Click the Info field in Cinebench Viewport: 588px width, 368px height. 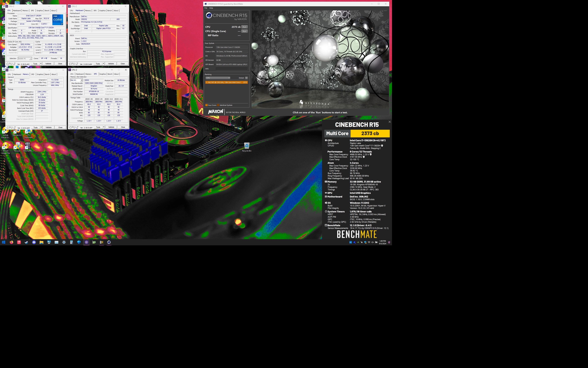(x=232, y=69)
